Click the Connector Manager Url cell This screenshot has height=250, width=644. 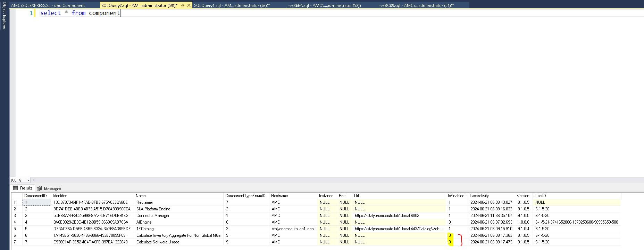point(387,216)
